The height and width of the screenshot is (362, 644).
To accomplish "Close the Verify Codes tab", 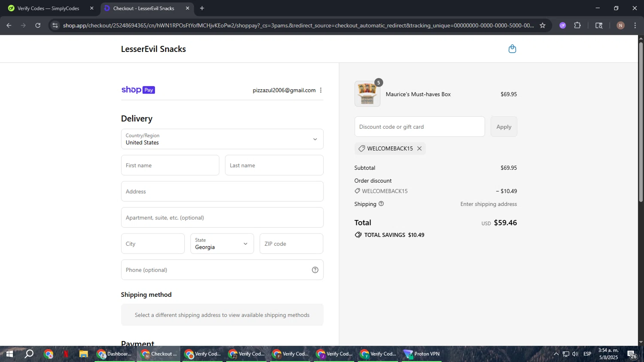I will 91,8.
